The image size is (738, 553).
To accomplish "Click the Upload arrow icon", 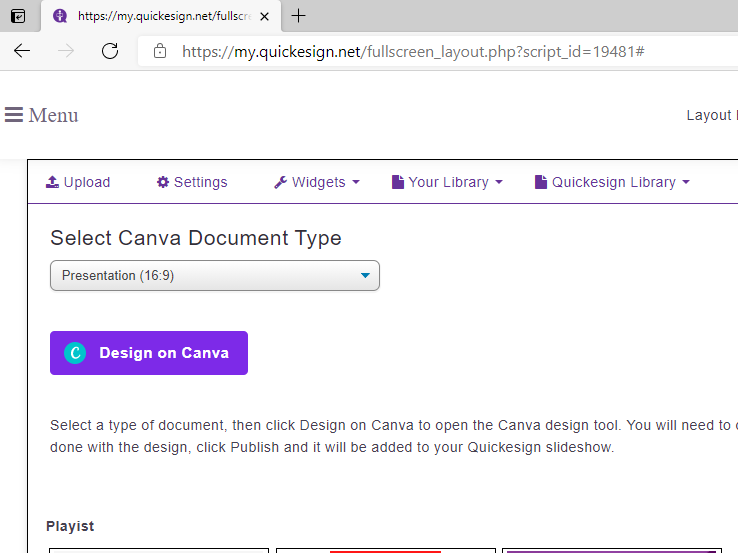I will tap(52, 182).
